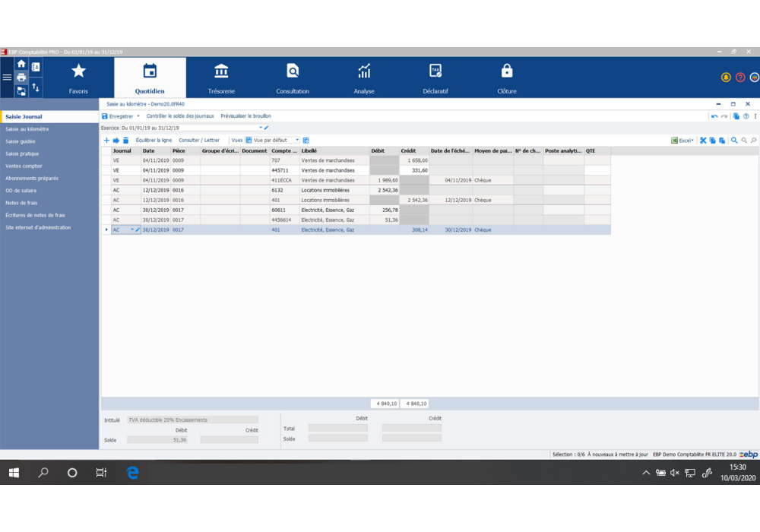Click the paste icon in grid toolbar
760x532 pixels.
coord(722,141)
